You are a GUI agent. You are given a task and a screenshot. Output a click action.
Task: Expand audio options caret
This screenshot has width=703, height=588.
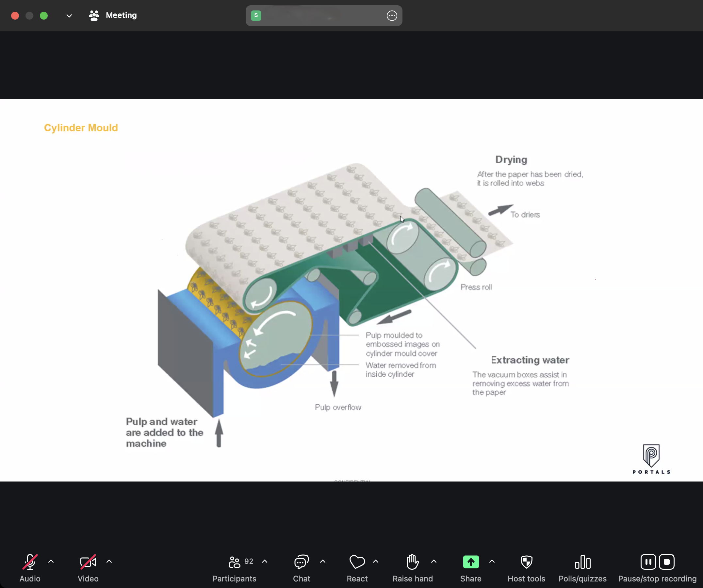51,562
